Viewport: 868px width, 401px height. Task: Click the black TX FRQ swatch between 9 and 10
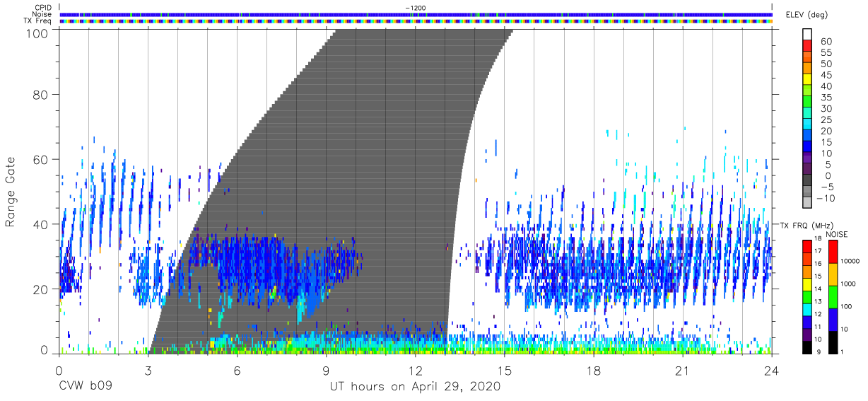pyautogui.click(x=807, y=347)
